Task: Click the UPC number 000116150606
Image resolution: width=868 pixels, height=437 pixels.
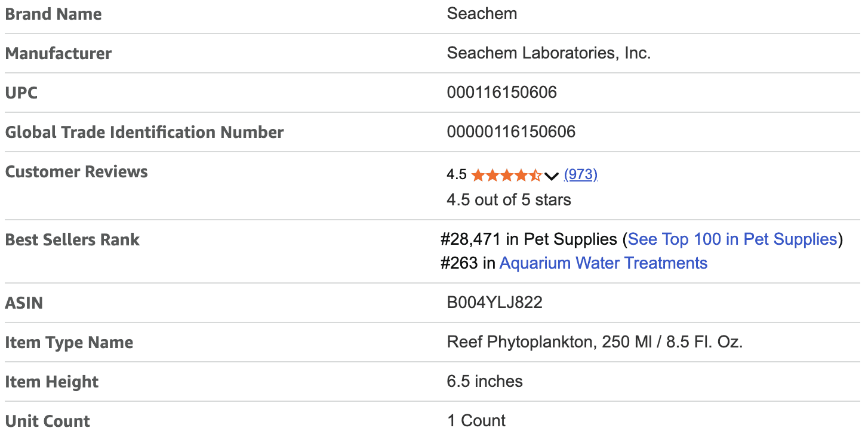Action: (501, 93)
